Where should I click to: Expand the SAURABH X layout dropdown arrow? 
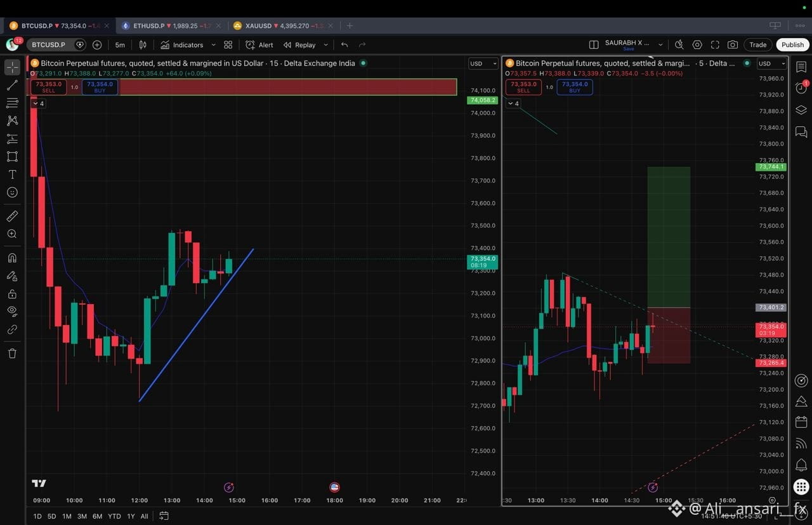pos(660,45)
